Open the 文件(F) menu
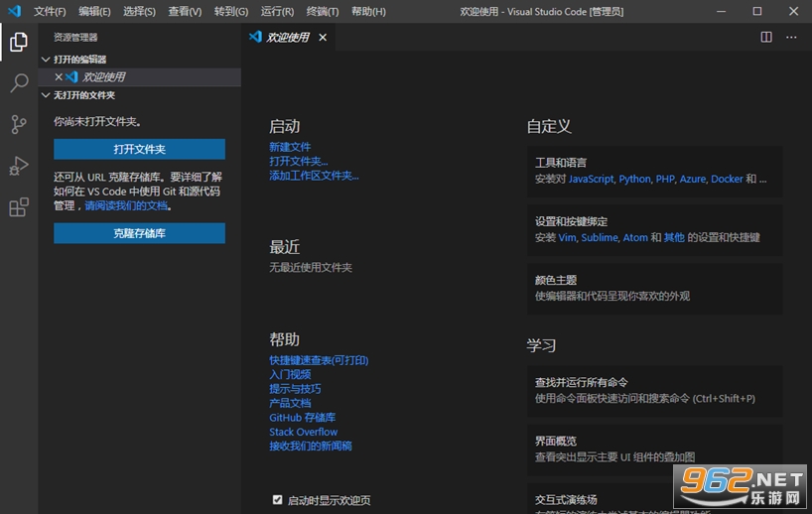The width and height of the screenshot is (812, 514). point(50,11)
